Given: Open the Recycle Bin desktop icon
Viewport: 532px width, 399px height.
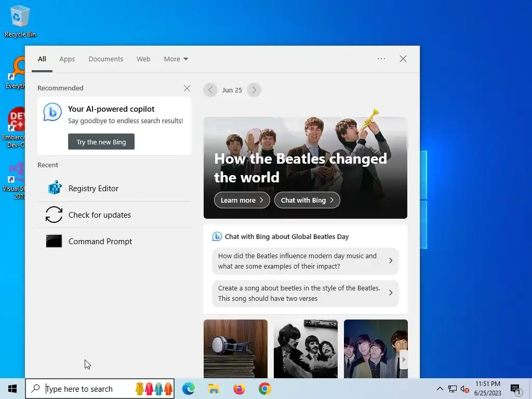Looking at the screenshot, I should pos(20,21).
